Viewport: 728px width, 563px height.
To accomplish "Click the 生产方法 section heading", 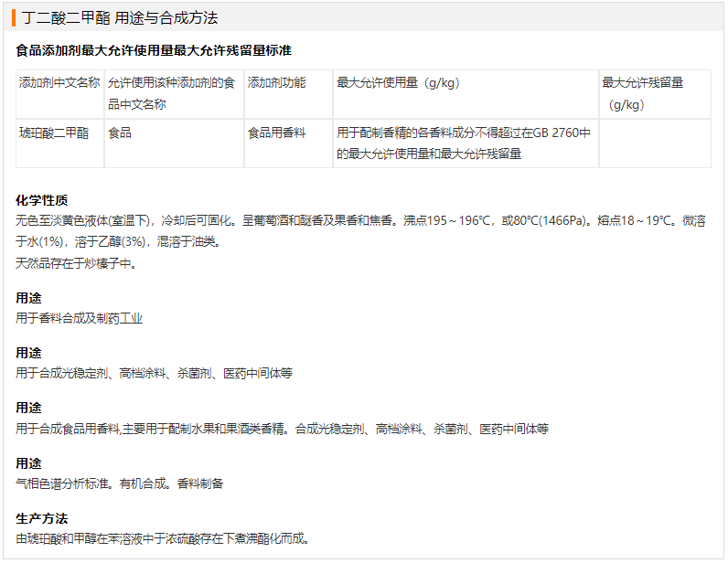I will [42, 518].
